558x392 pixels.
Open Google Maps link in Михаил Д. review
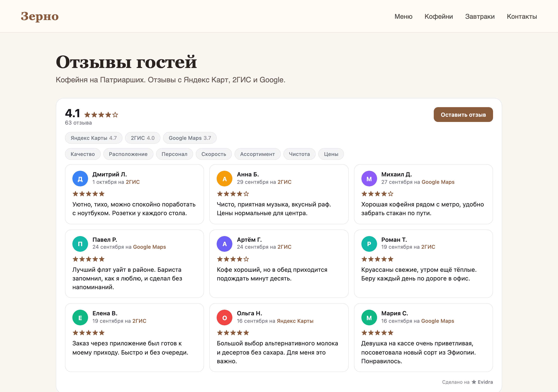pos(438,182)
